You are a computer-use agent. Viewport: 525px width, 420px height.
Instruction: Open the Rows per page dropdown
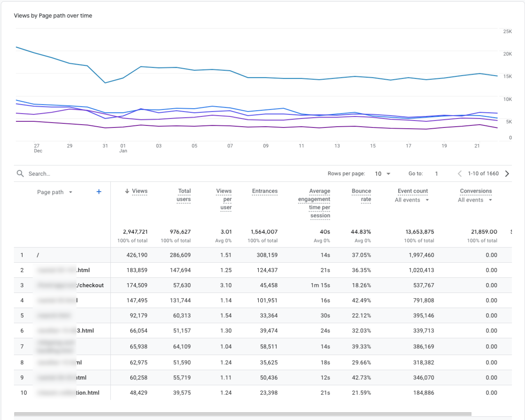point(382,173)
